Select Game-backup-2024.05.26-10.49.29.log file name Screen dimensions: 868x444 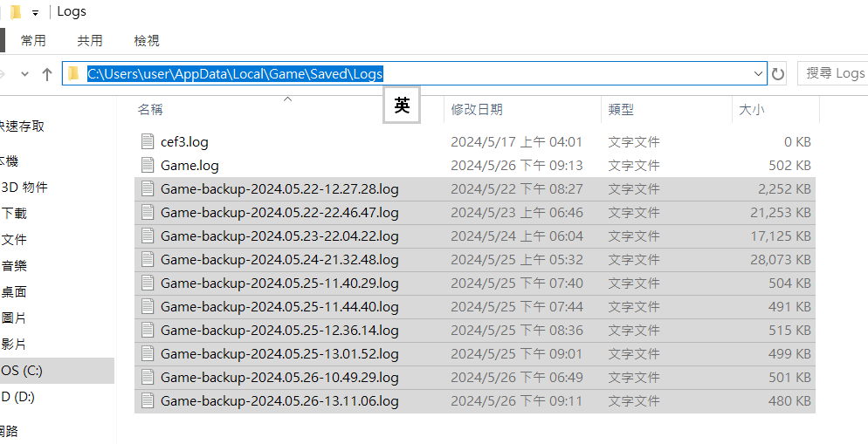279,378
